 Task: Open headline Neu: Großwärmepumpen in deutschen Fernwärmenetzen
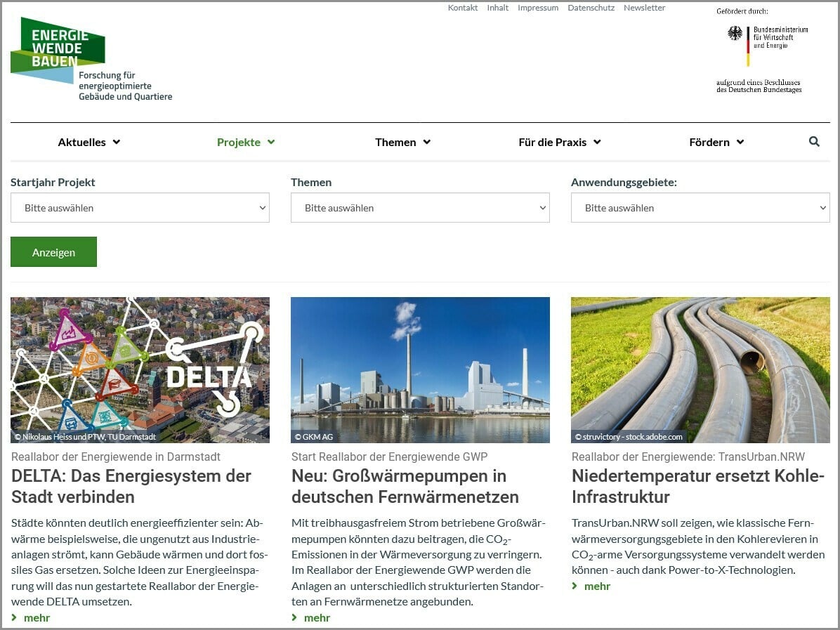point(405,487)
